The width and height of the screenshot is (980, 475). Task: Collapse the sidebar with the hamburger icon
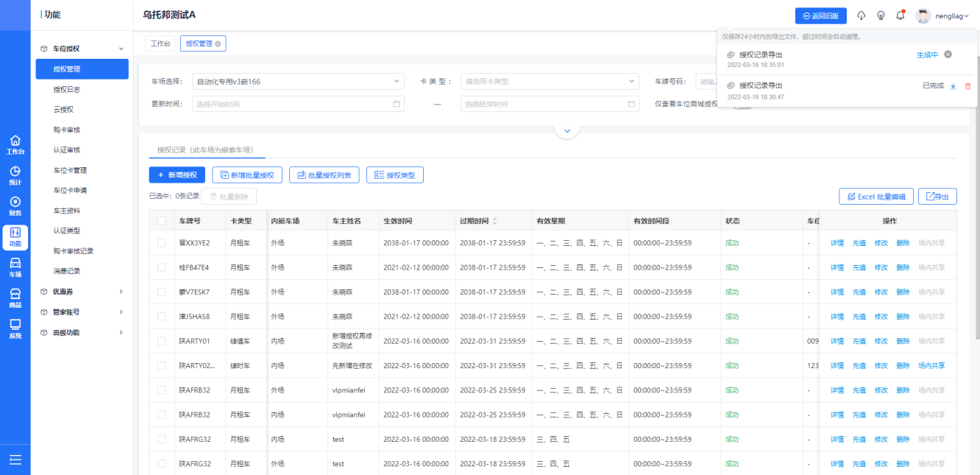tap(15, 460)
